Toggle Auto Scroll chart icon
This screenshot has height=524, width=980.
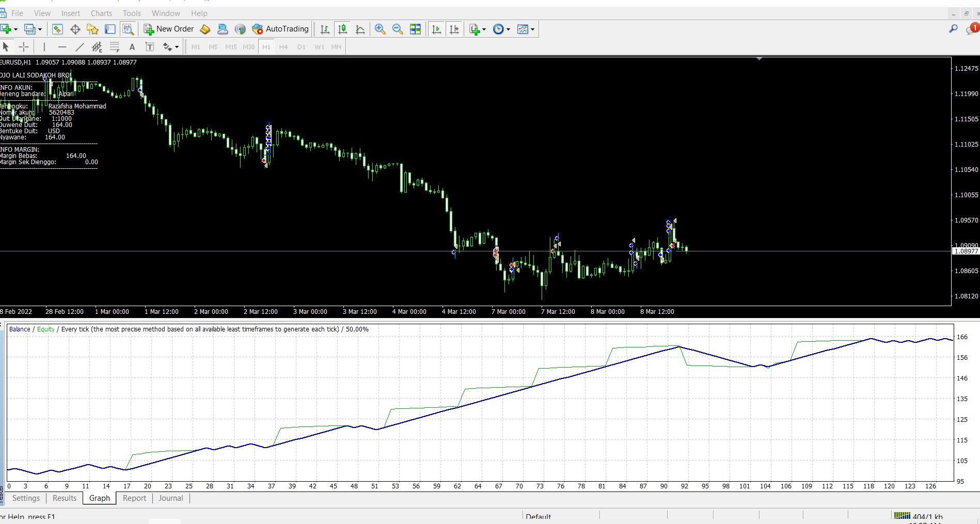pyautogui.click(x=436, y=29)
